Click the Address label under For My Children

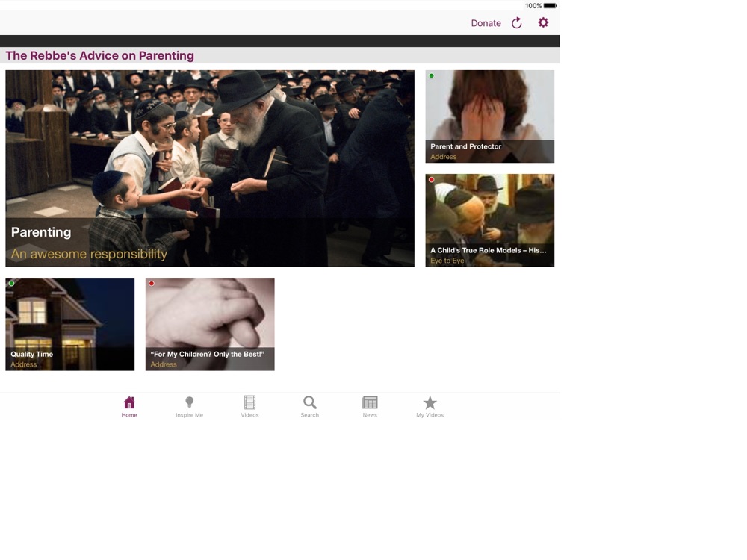164,364
